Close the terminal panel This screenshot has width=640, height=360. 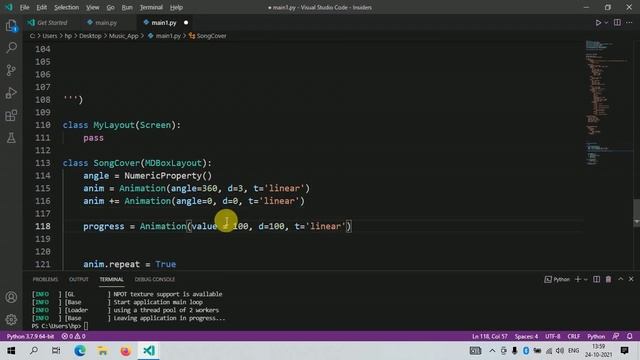point(631,279)
